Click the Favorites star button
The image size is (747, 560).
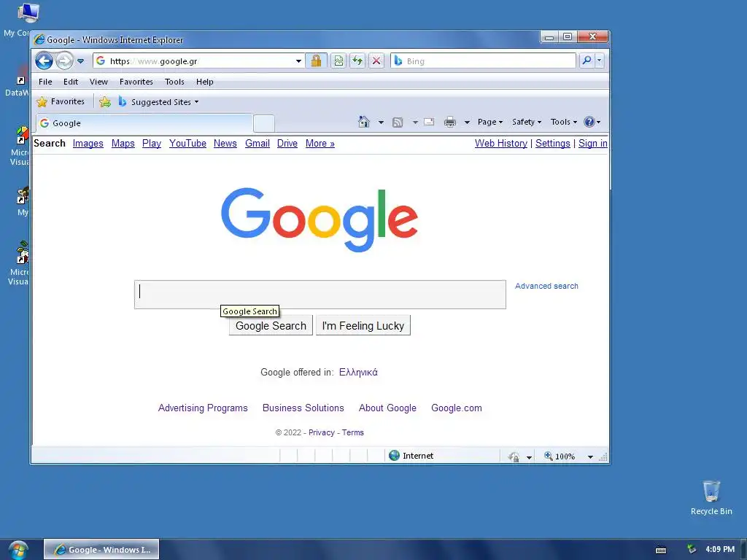[x=61, y=101]
